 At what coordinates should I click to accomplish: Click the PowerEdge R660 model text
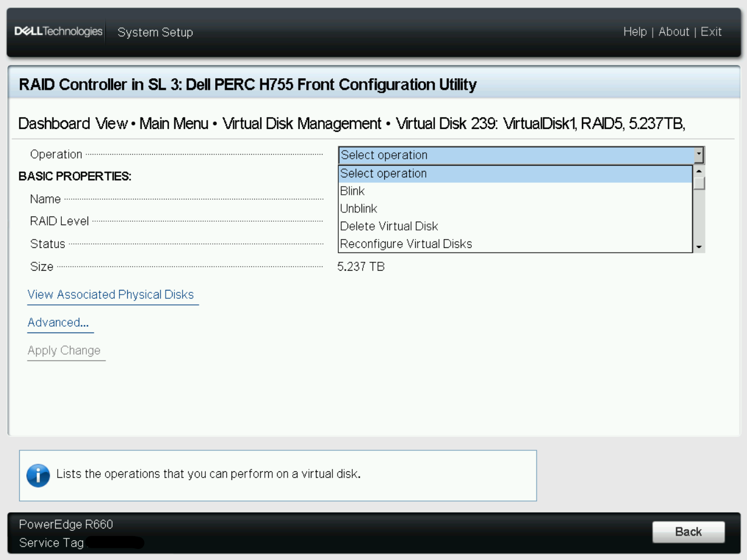pos(66,524)
